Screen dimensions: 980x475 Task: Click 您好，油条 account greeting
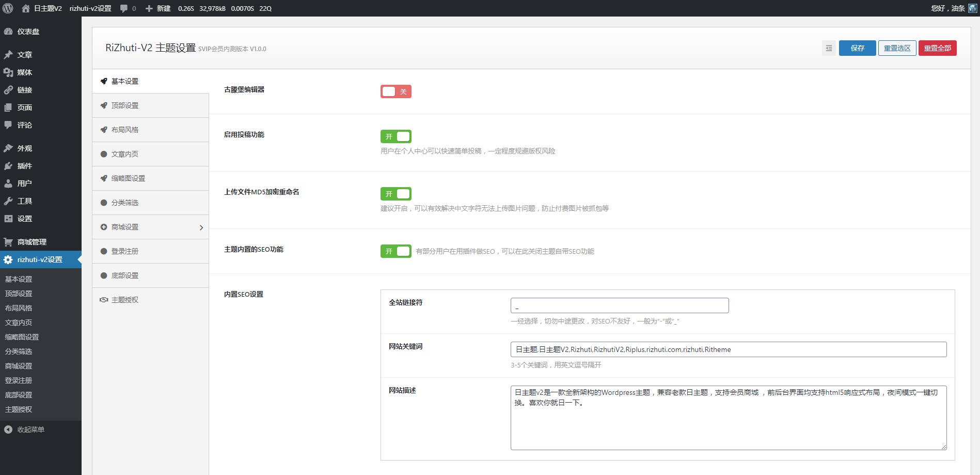click(948, 8)
